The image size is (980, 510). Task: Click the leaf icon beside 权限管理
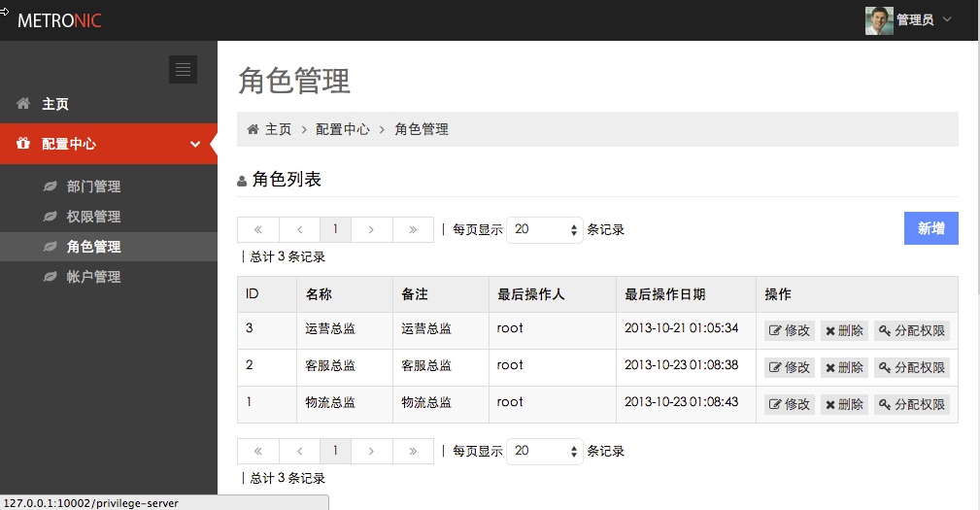[50, 217]
